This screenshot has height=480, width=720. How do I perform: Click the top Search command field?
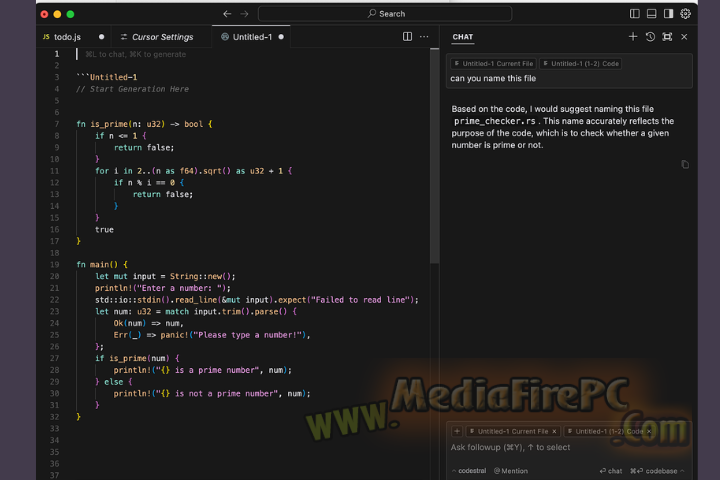pyautogui.click(x=385, y=14)
